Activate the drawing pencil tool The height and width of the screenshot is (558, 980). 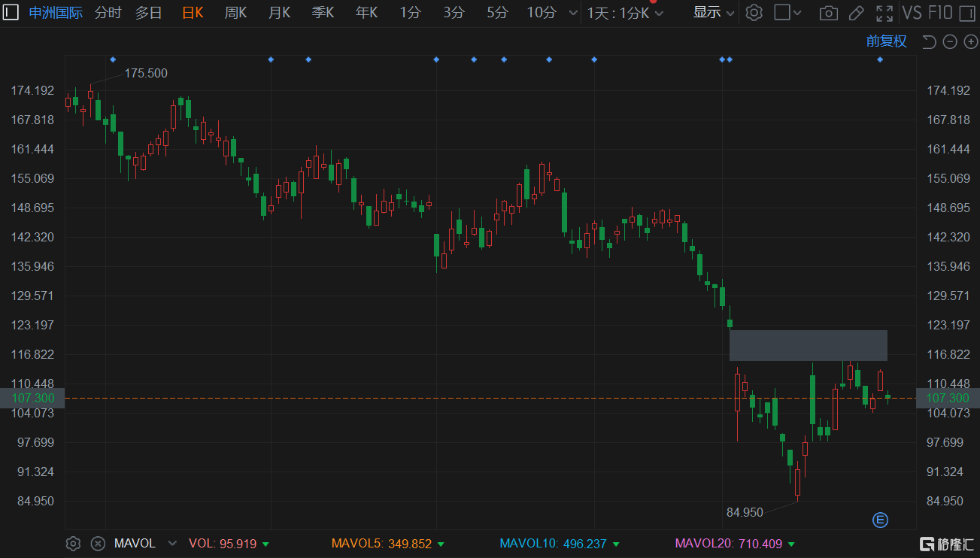pos(856,13)
